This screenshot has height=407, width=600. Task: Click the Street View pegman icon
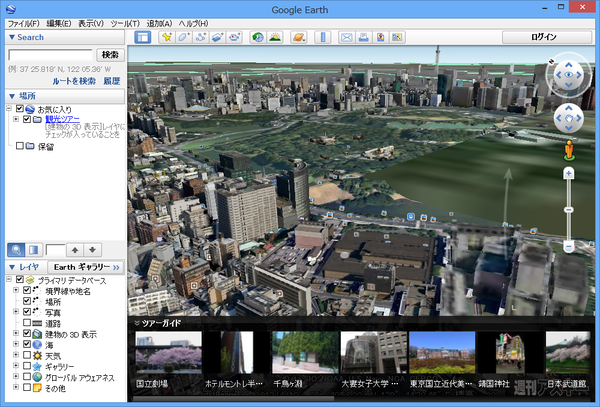coord(569,151)
